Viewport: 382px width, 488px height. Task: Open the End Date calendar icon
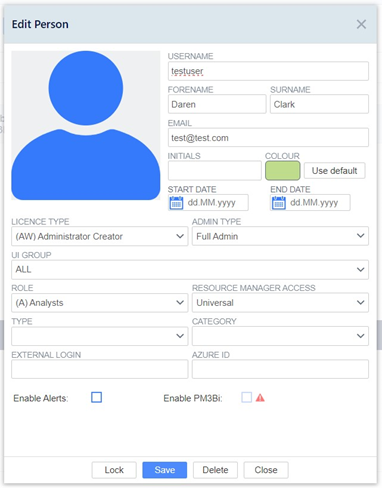279,203
